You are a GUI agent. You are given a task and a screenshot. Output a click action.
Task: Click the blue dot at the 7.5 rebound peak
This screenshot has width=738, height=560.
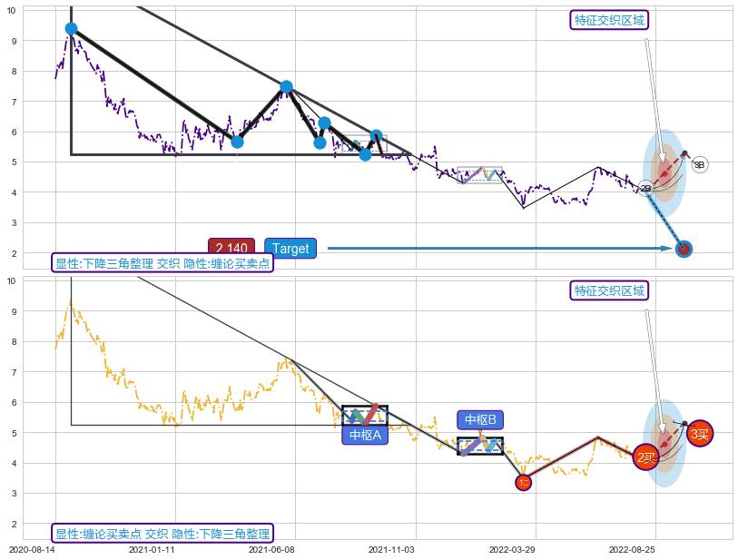286,87
